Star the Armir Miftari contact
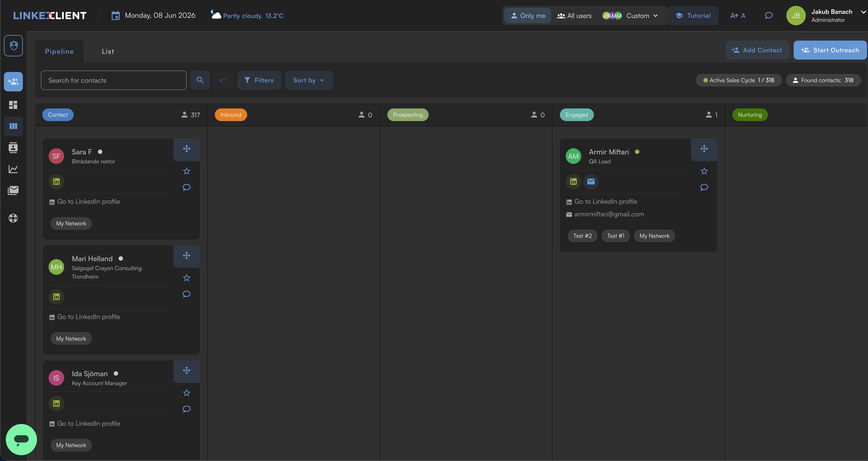This screenshot has height=461, width=868. [x=704, y=171]
